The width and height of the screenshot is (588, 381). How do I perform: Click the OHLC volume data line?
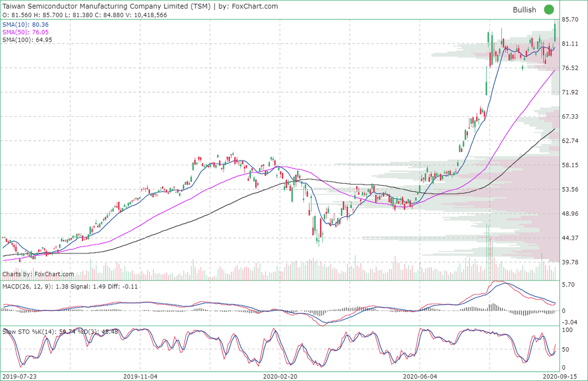[85, 15]
